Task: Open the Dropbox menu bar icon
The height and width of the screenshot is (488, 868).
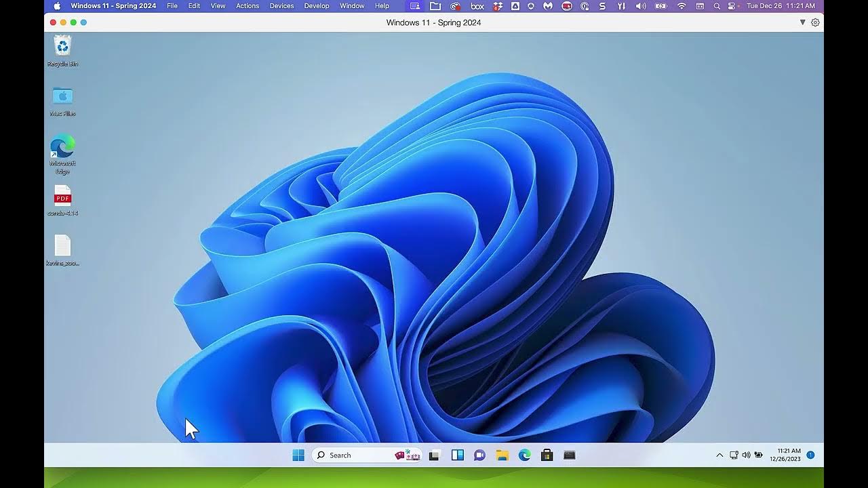Action: pyautogui.click(x=498, y=6)
